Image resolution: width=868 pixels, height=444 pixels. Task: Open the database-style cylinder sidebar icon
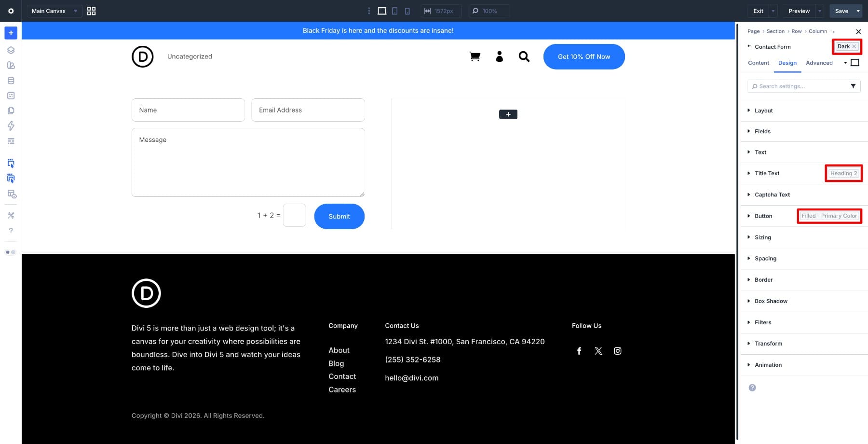click(x=11, y=81)
